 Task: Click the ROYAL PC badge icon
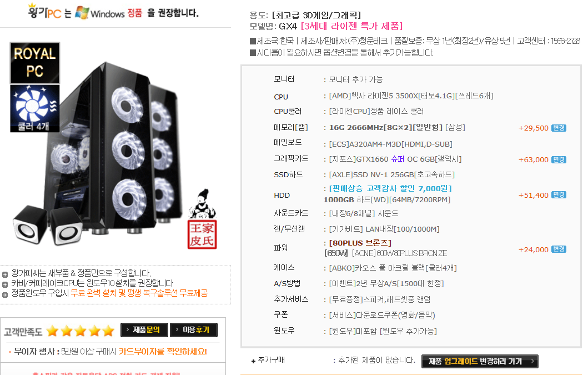pyautogui.click(x=35, y=63)
